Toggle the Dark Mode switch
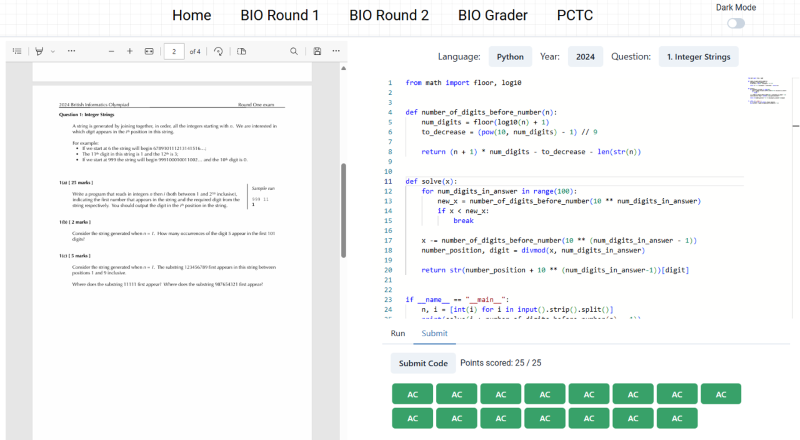Screen dimensions: 800x440 tap(736, 23)
